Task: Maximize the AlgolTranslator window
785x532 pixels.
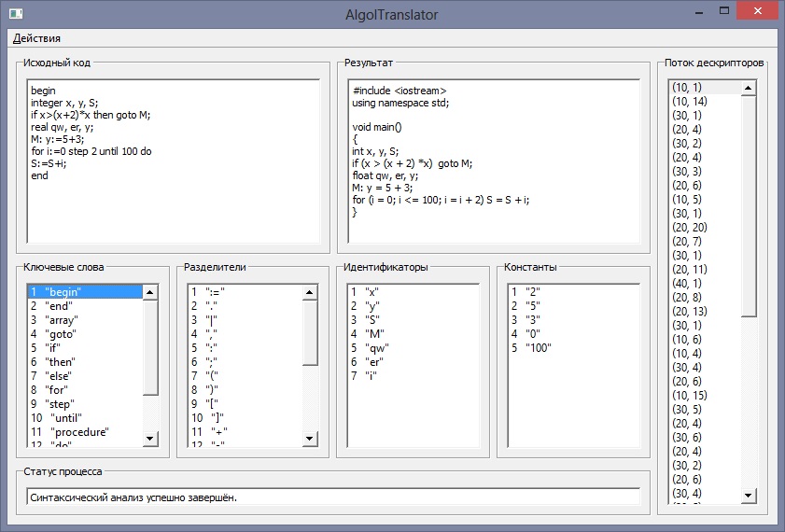Action: pyautogui.click(x=724, y=11)
